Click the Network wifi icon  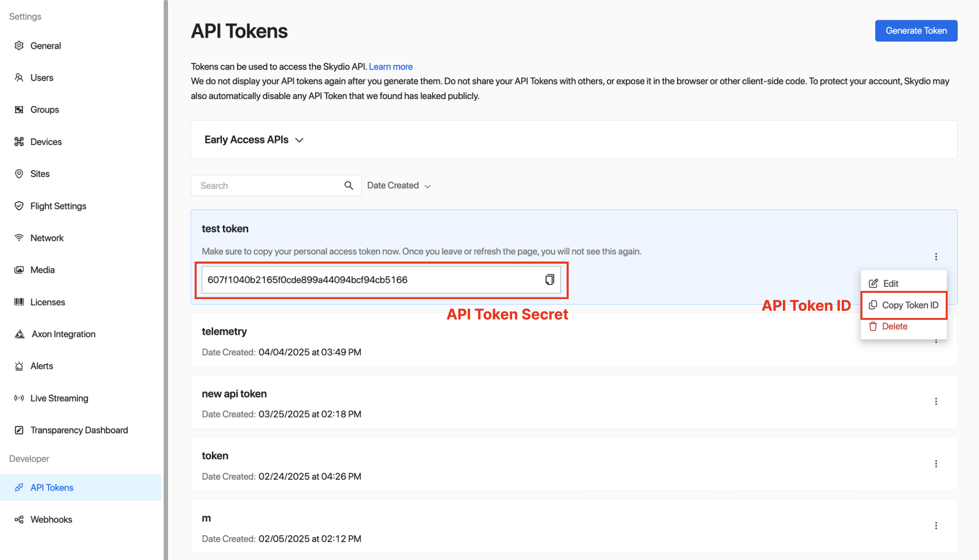(19, 237)
